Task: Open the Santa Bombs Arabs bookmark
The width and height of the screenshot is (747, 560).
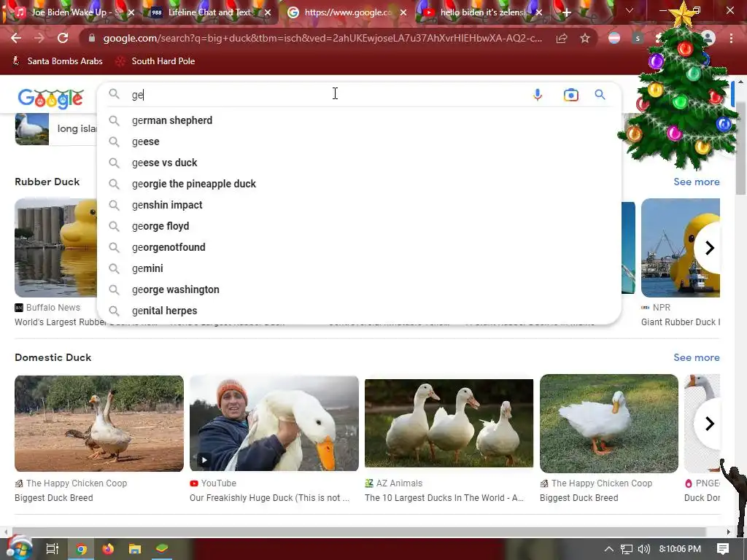Action: click(57, 61)
